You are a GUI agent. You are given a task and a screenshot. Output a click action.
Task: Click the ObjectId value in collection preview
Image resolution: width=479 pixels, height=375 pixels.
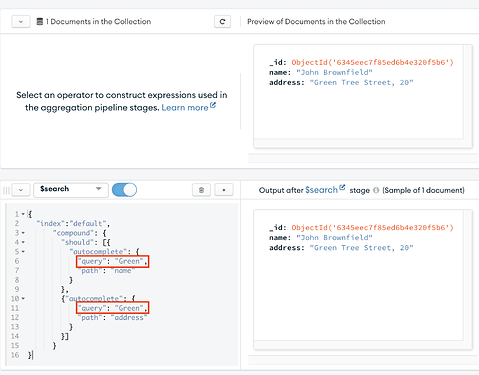point(372,62)
